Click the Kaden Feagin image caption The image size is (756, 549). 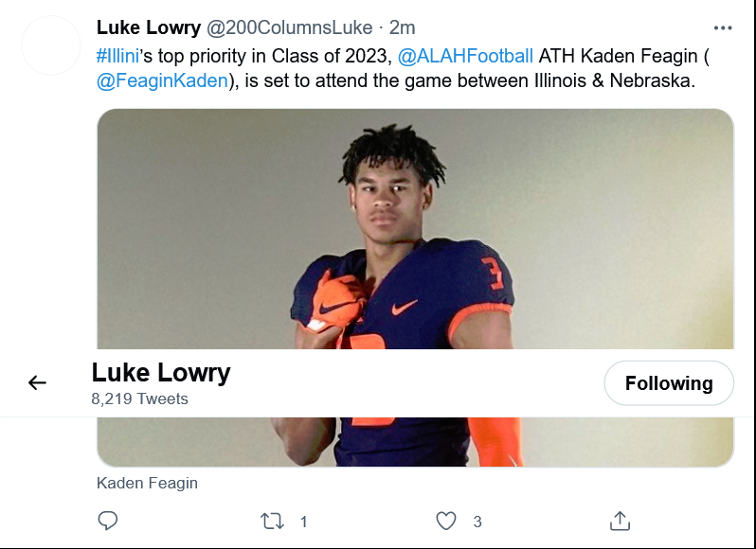coord(147,483)
